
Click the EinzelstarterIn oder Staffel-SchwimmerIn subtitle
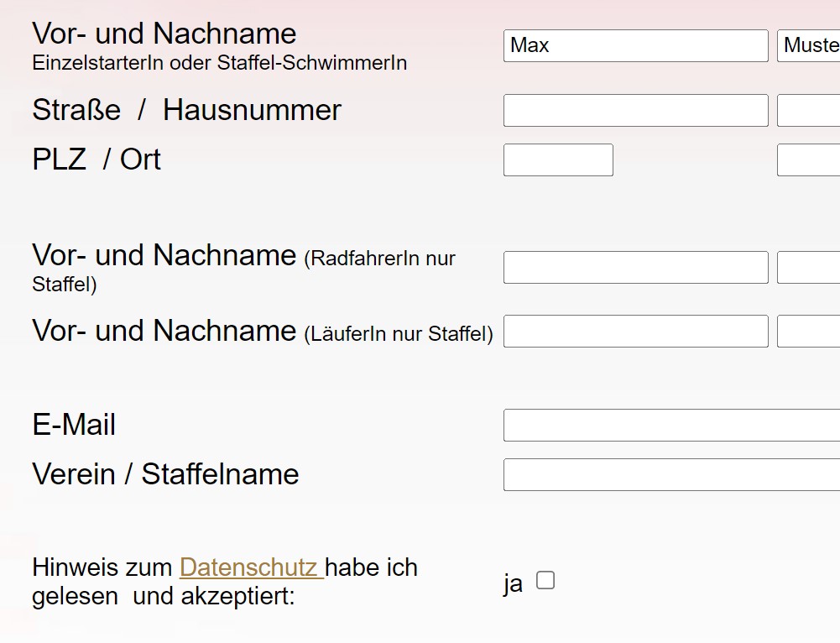coord(219,63)
